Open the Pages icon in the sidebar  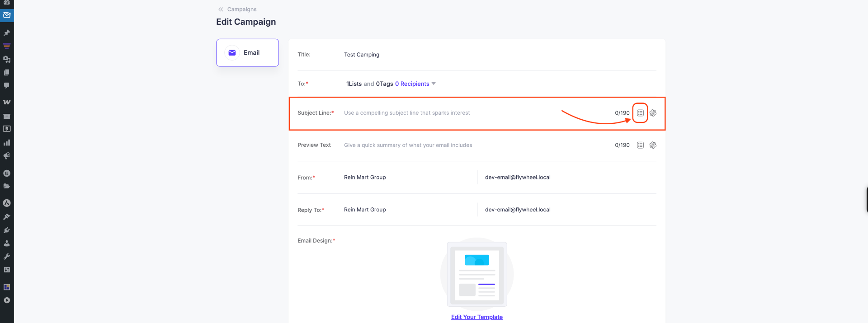pos(7,72)
